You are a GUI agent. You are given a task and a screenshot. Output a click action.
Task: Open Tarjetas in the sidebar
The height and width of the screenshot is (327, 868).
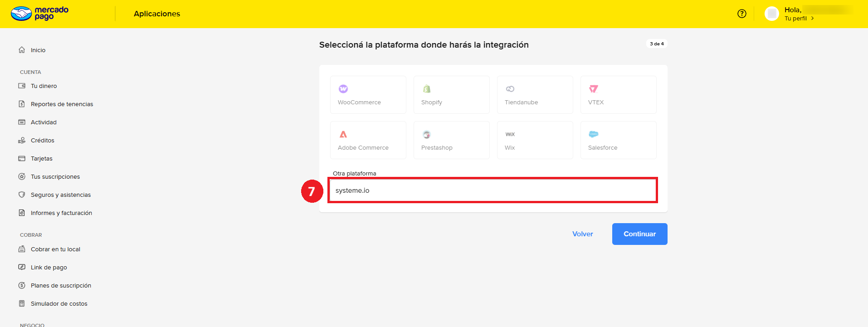[42, 158]
